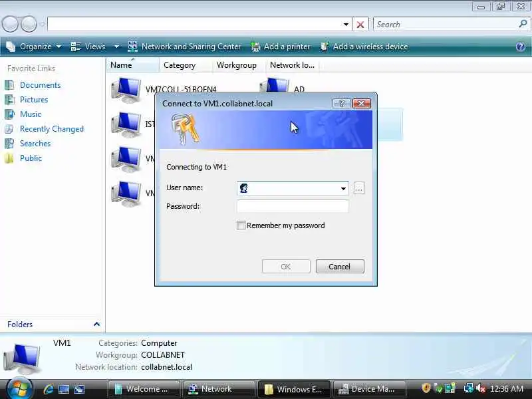
Task: Click the red X stop button
Action: click(360, 25)
